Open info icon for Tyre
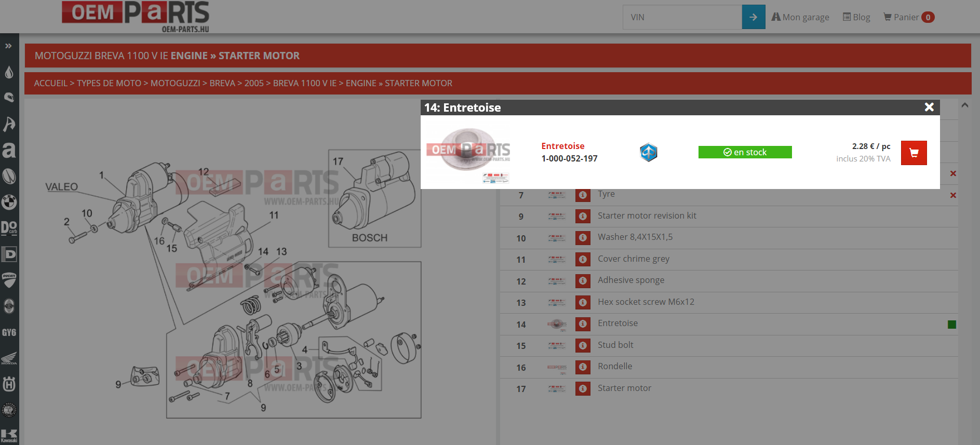The height and width of the screenshot is (445, 980). tap(583, 195)
